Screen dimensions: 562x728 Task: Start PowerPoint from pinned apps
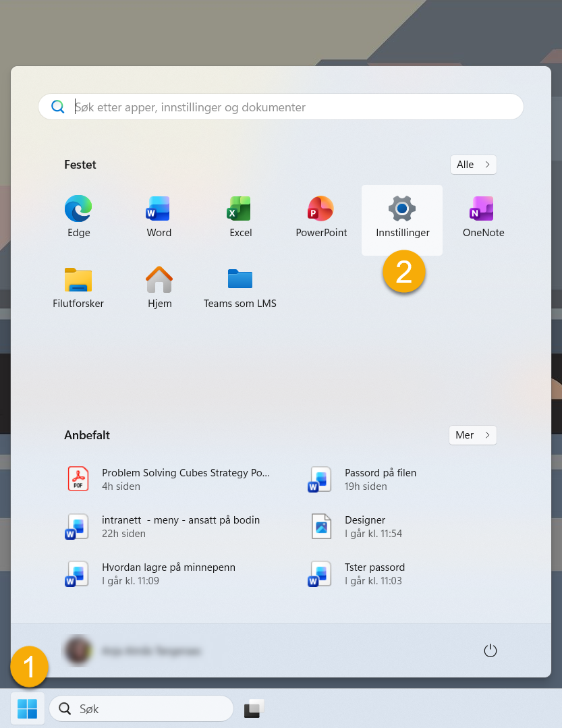(x=321, y=216)
